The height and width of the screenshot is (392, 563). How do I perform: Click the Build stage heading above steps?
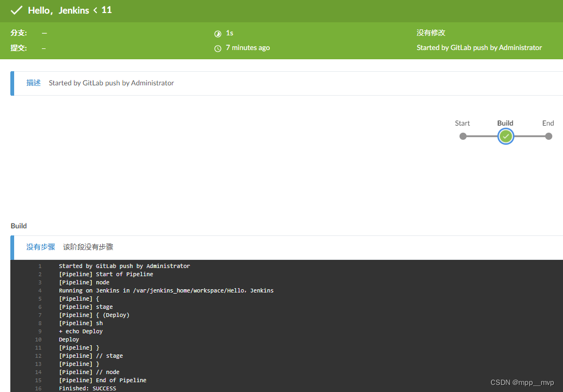tap(18, 226)
